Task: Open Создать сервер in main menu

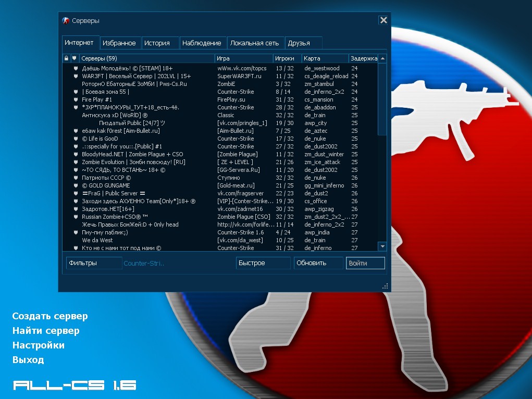Action: (x=50, y=316)
